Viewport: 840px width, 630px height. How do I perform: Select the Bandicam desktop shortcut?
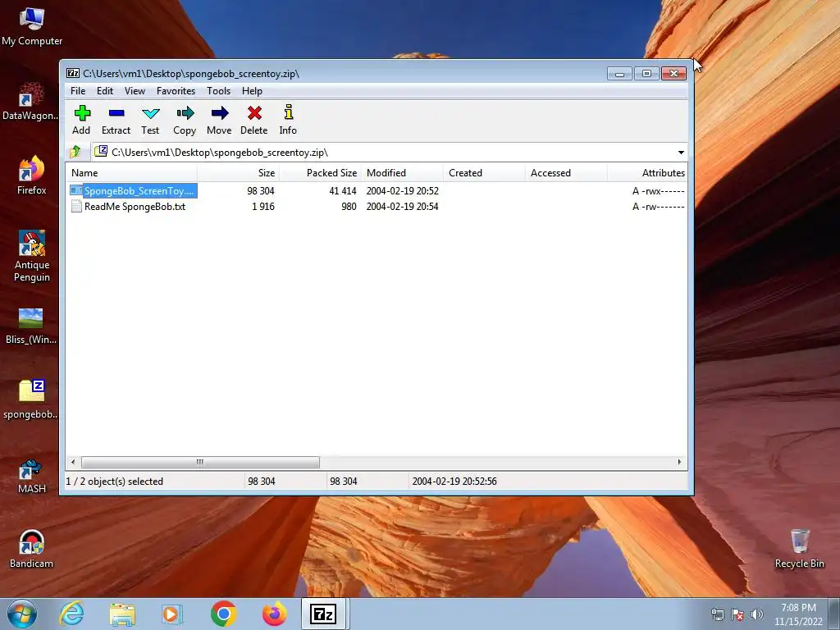[32, 549]
